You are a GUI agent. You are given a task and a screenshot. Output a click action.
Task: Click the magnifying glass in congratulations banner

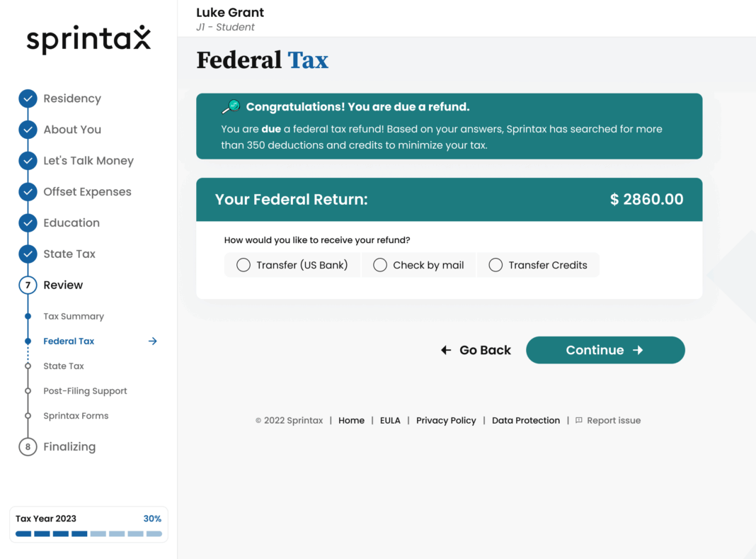pos(229,106)
